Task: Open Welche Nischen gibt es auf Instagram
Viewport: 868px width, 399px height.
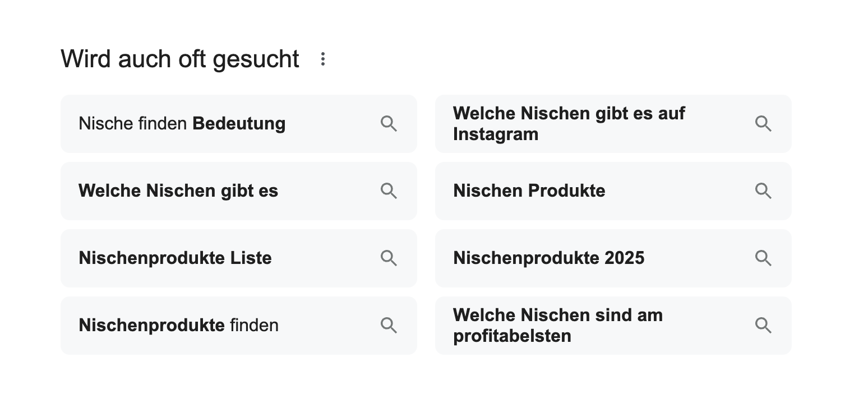Action: 613,124
